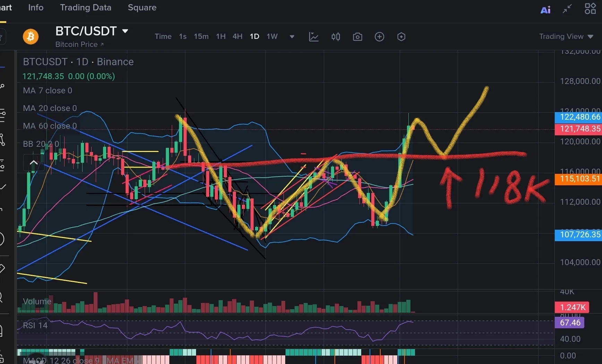The image size is (602, 364).
Task: Switch to the Info tab
Action: pyautogui.click(x=36, y=8)
